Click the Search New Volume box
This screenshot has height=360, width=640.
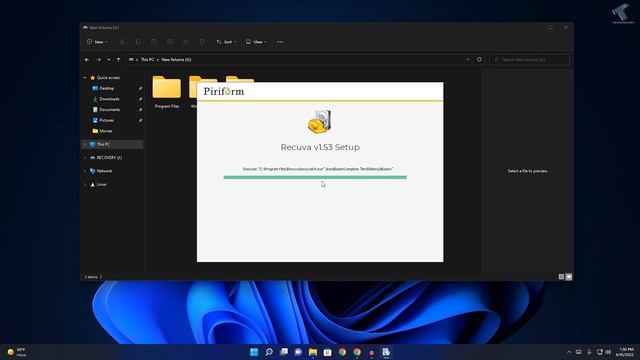(x=529, y=60)
